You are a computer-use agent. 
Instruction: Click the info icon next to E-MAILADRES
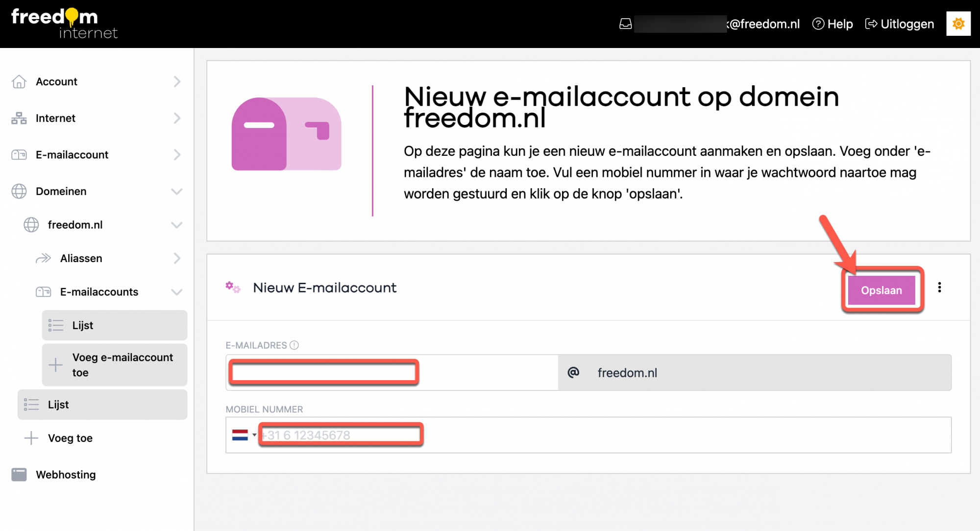tap(293, 345)
